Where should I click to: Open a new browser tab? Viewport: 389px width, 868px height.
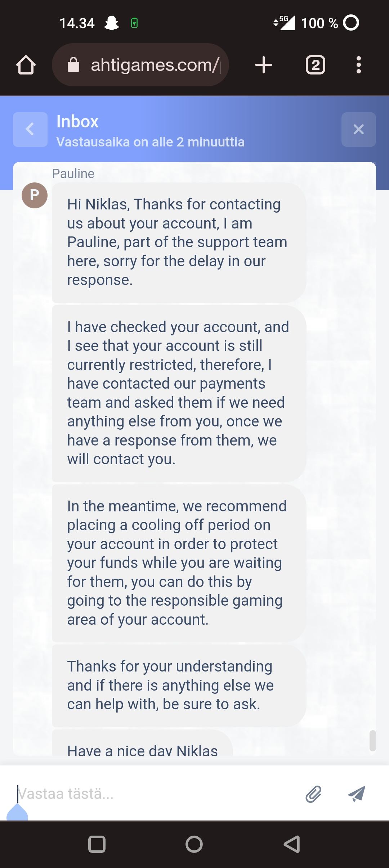click(x=263, y=65)
